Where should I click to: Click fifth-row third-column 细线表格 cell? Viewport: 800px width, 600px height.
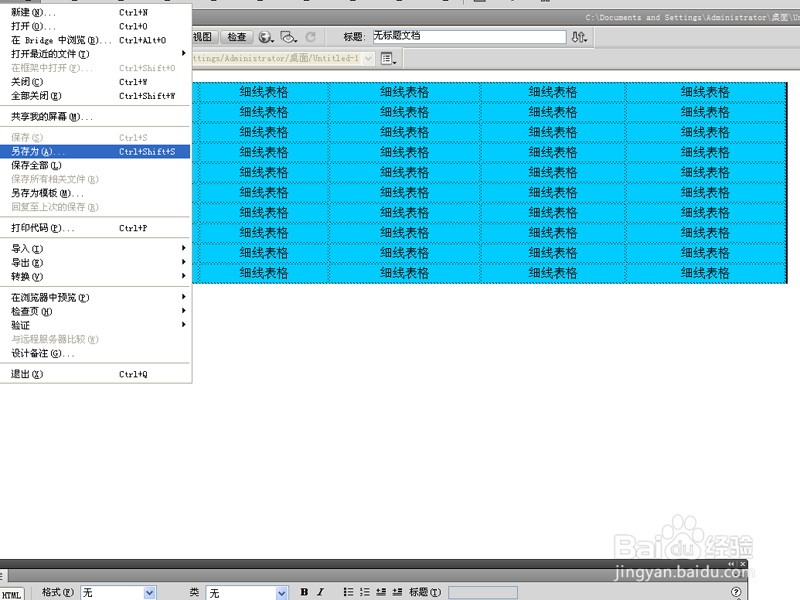[553, 172]
